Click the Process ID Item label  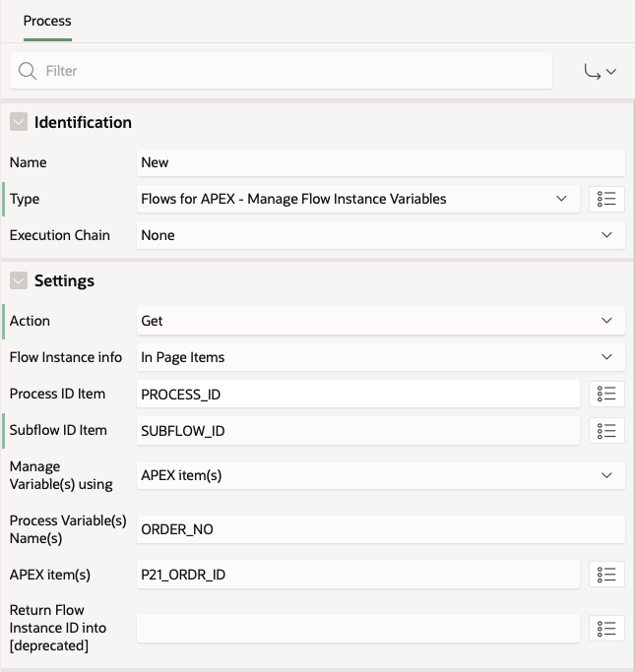pos(57,394)
